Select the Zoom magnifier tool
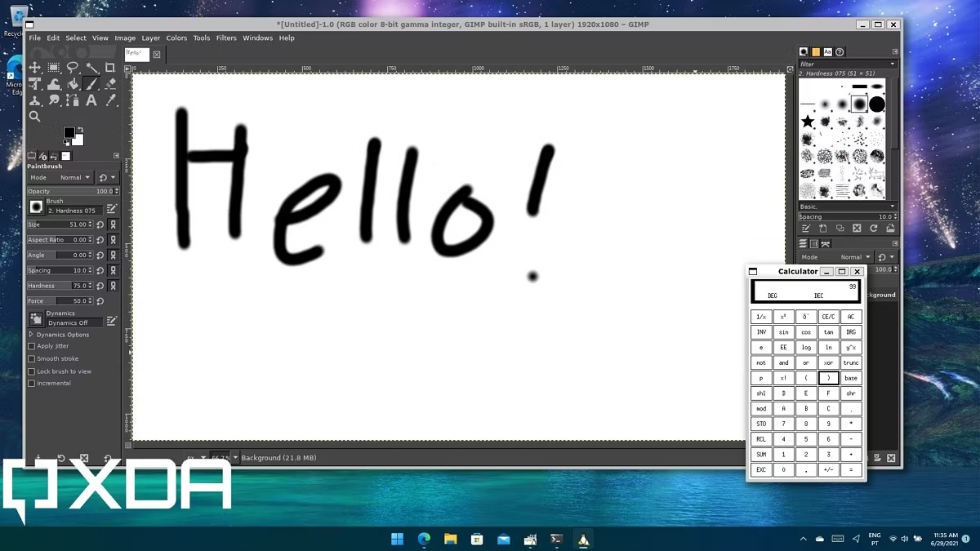This screenshot has height=551, width=980. (34, 117)
